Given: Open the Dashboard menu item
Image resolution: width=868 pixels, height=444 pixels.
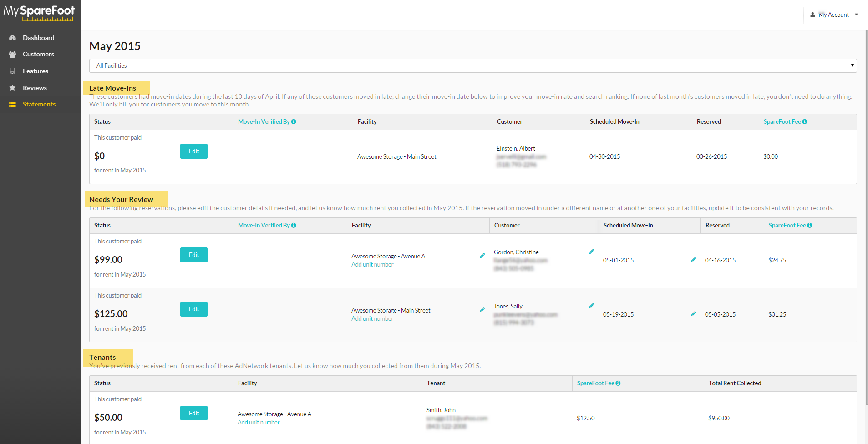Looking at the screenshot, I should coord(39,38).
